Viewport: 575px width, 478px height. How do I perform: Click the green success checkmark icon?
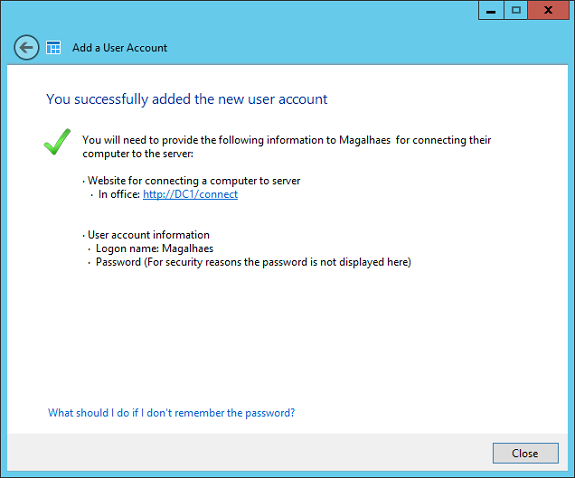[x=57, y=142]
